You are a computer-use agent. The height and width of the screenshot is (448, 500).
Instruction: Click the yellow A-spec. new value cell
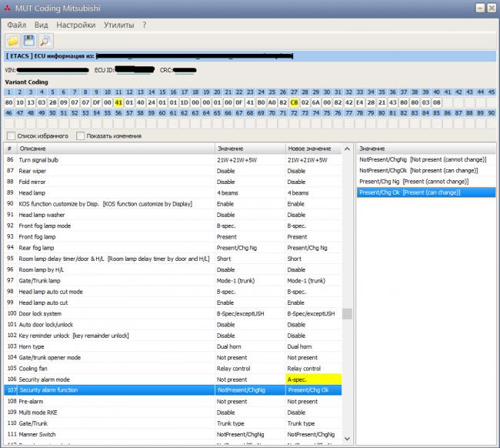pos(312,379)
